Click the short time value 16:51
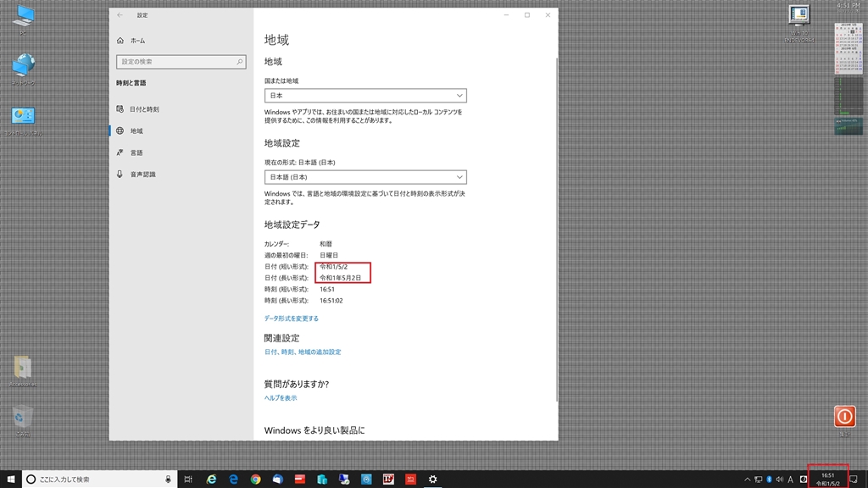The height and width of the screenshot is (488, 868). 326,289
